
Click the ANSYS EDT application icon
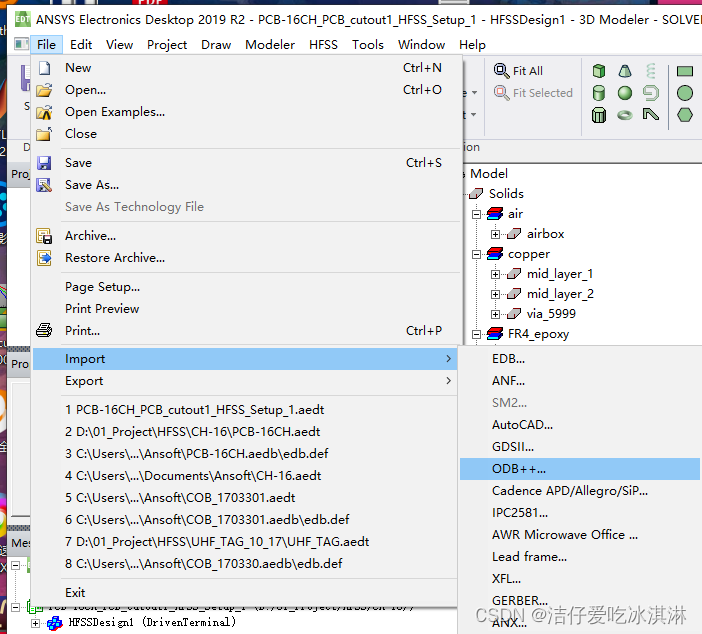pos(23,19)
